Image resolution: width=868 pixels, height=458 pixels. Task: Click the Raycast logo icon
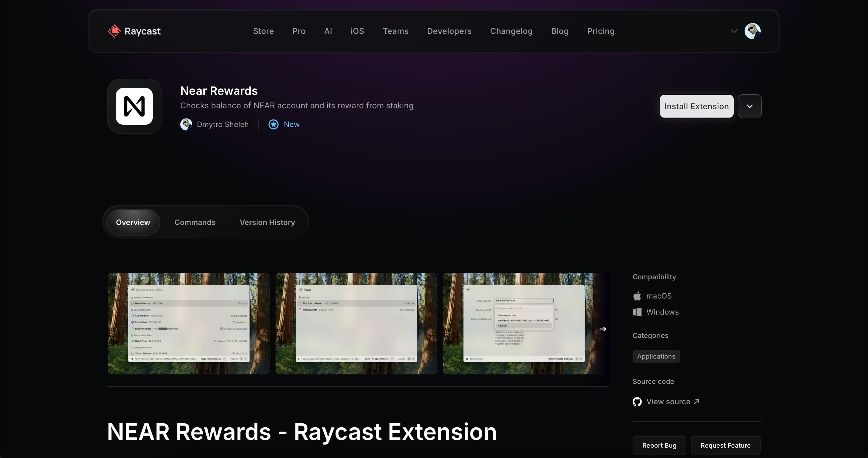114,31
